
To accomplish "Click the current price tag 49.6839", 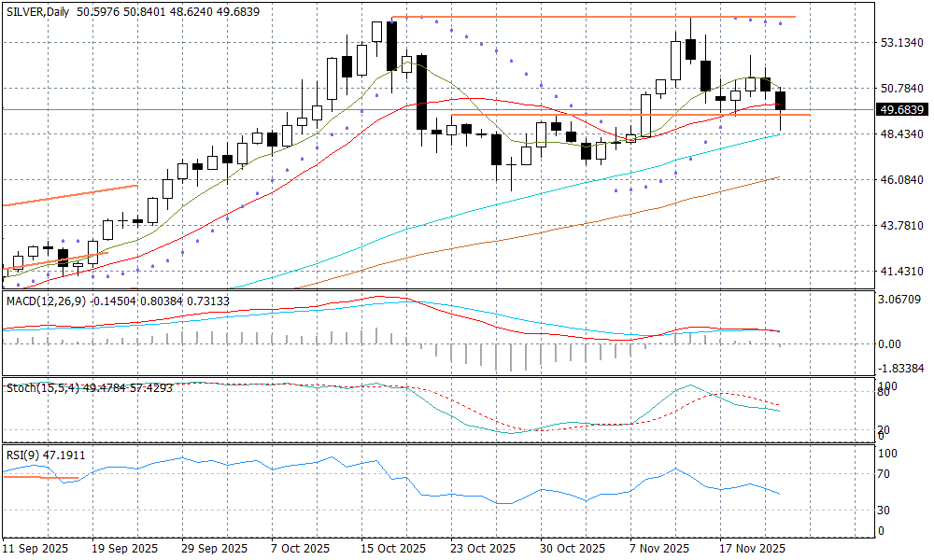I will 902,110.
